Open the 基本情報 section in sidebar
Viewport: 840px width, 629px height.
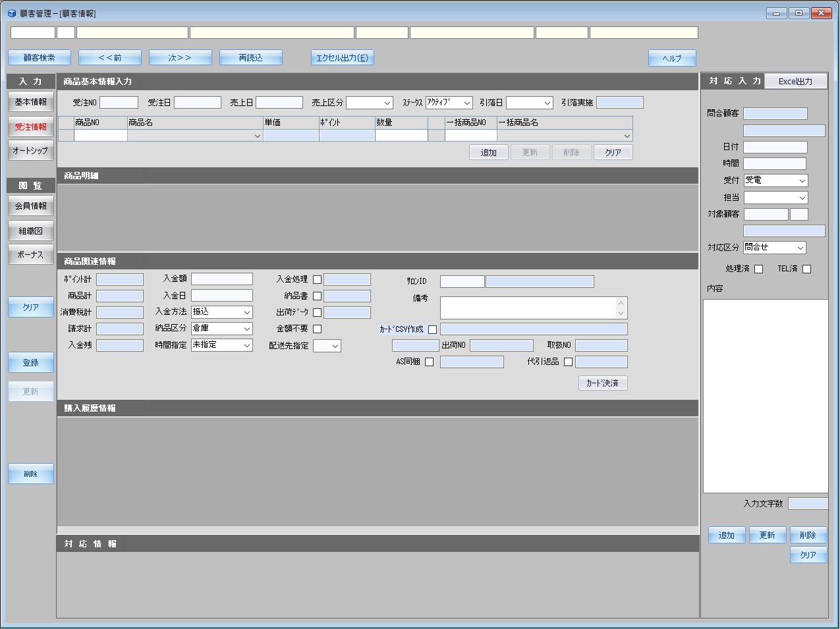pyautogui.click(x=31, y=102)
